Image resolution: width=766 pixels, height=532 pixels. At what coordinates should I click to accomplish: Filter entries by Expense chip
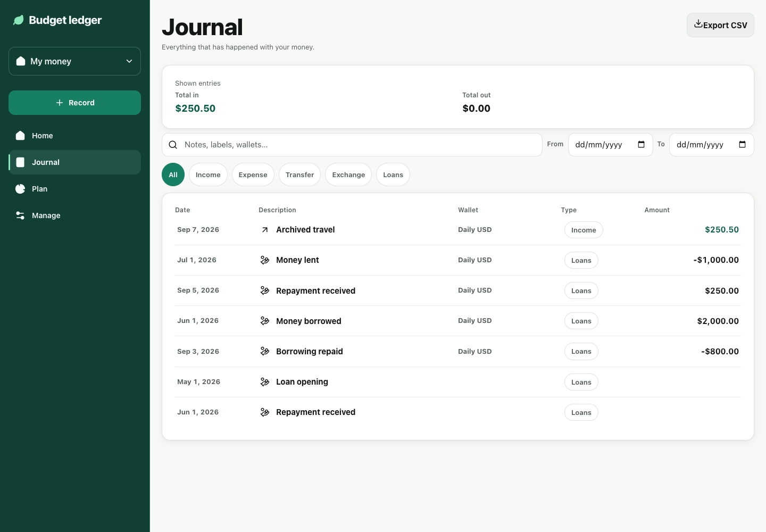click(253, 174)
